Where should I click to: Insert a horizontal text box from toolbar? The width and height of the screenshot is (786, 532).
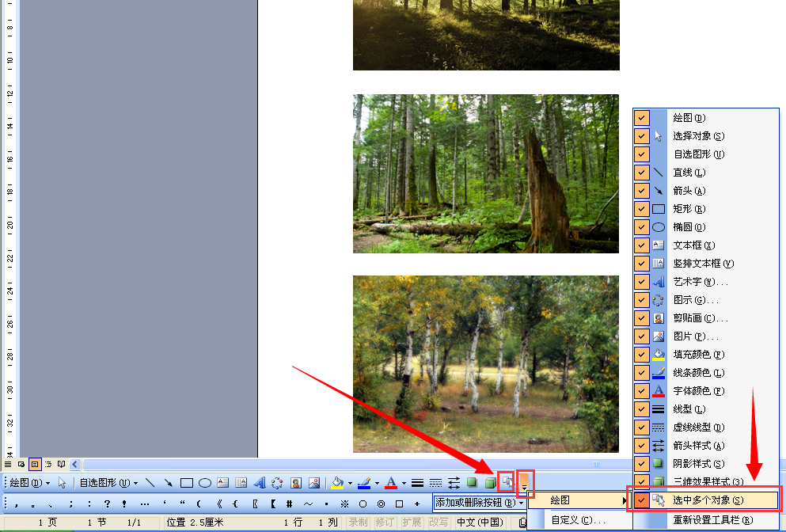pyautogui.click(x=223, y=483)
